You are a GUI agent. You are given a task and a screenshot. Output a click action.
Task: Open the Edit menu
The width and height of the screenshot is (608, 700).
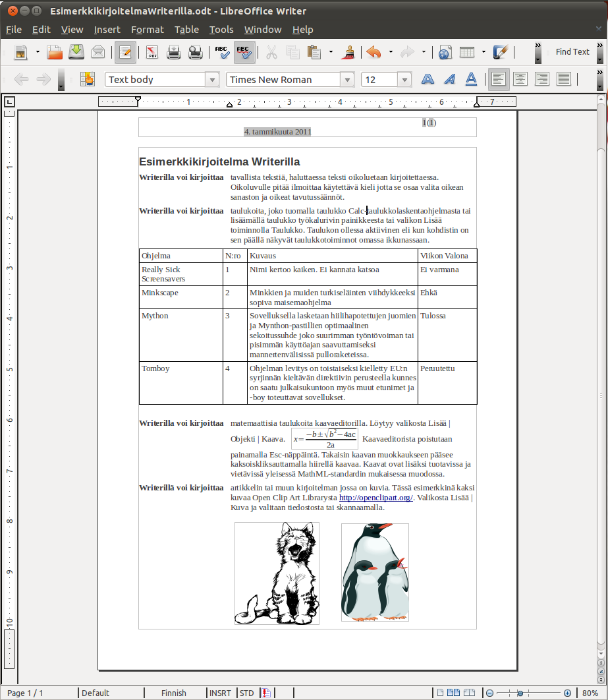pyautogui.click(x=41, y=30)
